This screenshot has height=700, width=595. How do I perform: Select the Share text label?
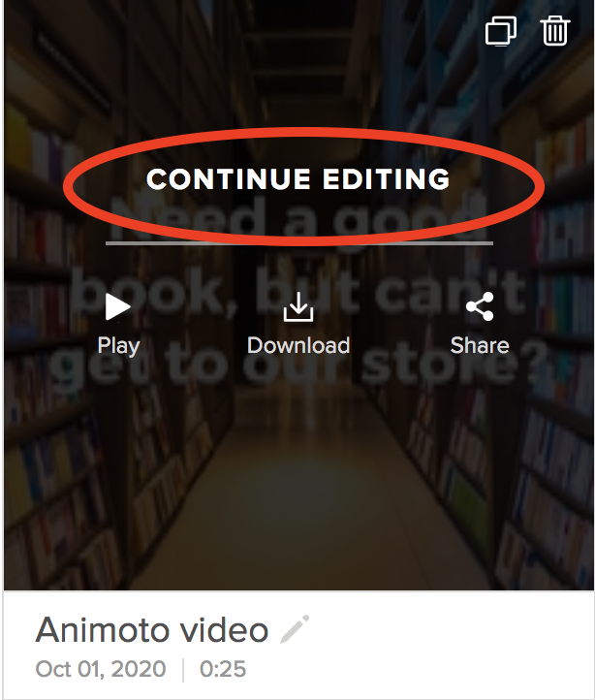click(480, 345)
